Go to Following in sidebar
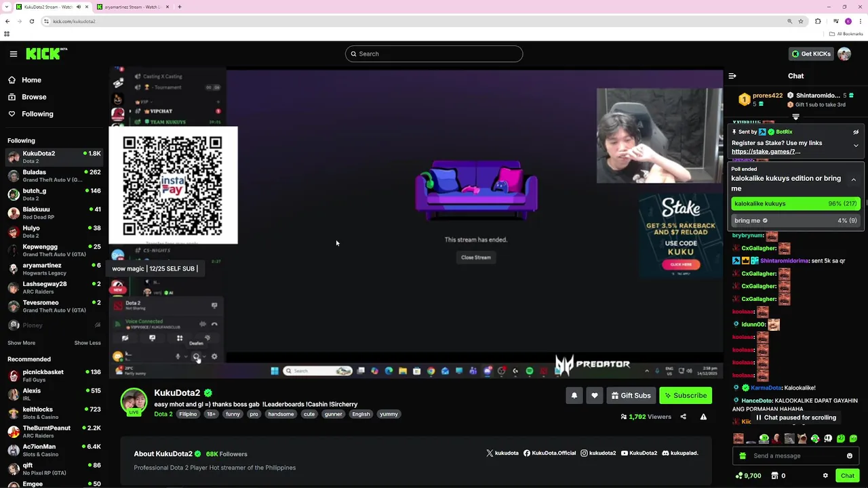868x488 pixels. click(37, 114)
